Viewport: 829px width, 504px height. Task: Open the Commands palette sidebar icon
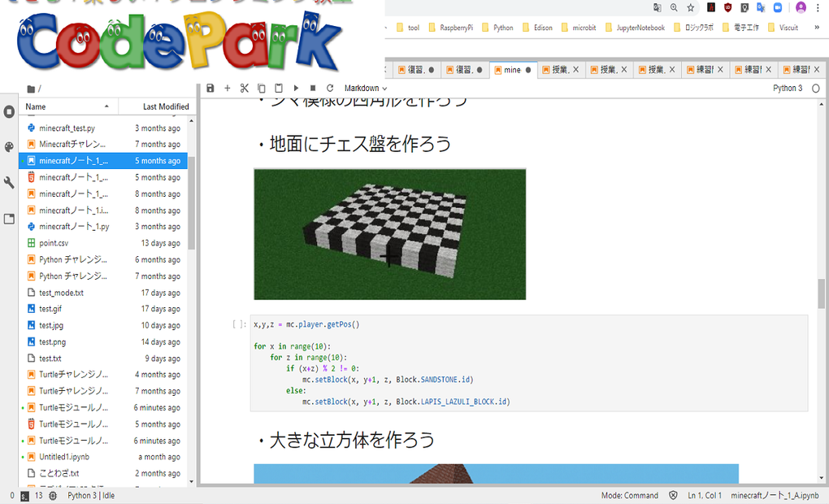(9, 147)
